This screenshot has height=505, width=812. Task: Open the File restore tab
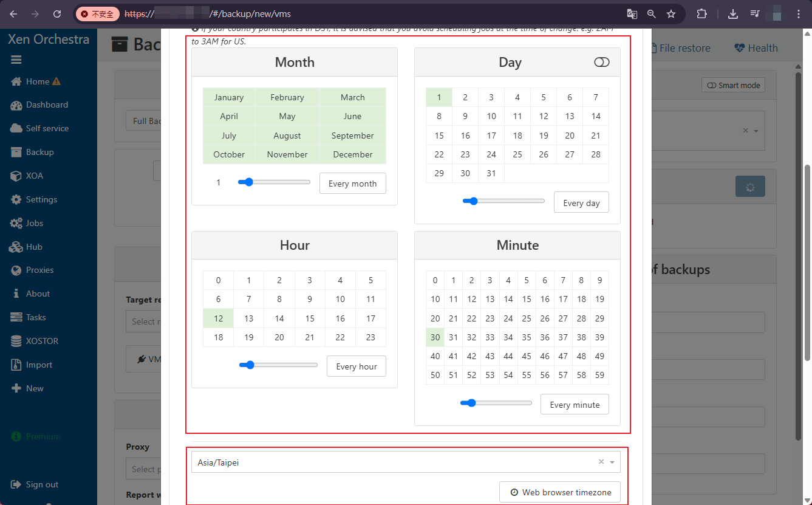(681, 48)
